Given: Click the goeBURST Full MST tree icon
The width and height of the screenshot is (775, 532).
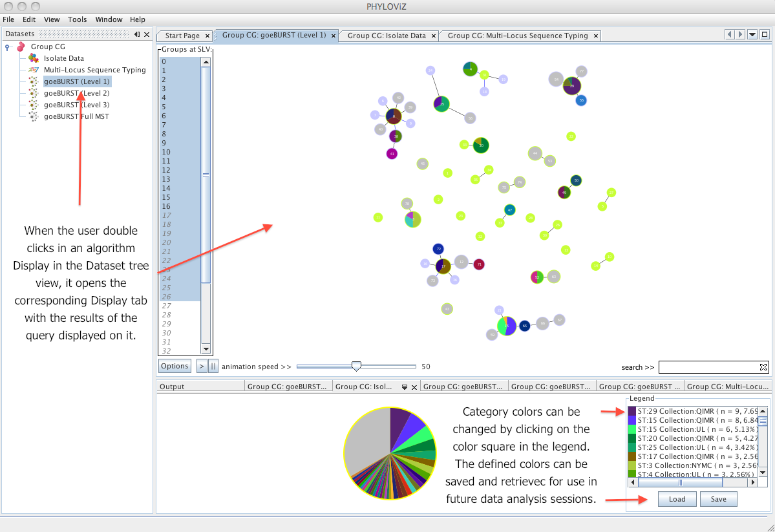Looking at the screenshot, I should tap(33, 116).
